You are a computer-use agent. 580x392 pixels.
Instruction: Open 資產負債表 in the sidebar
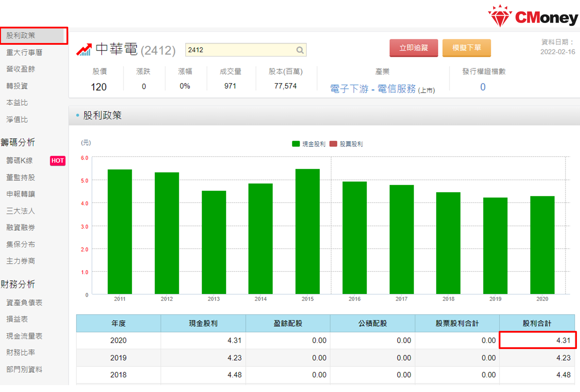click(x=24, y=302)
